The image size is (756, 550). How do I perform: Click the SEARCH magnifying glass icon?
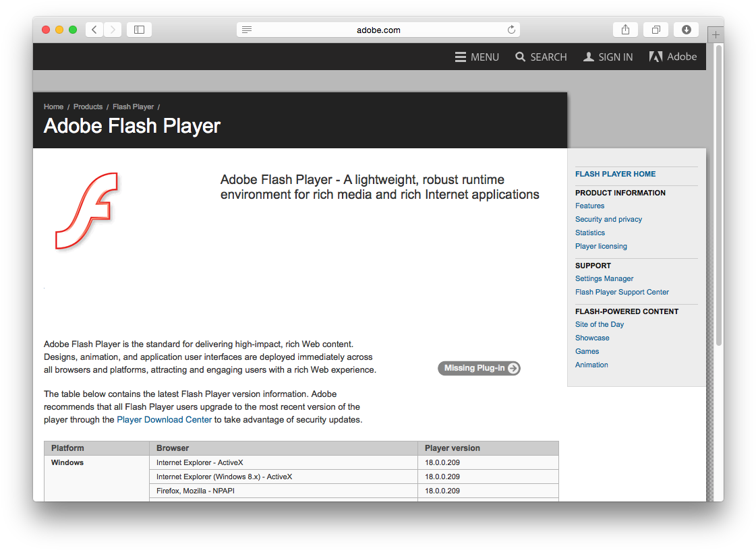pos(520,57)
